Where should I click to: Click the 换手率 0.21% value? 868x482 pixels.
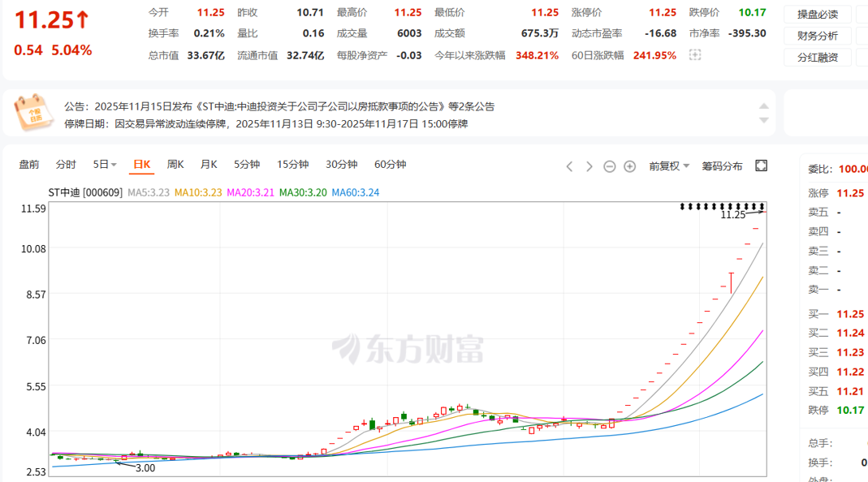pyautogui.click(x=209, y=33)
